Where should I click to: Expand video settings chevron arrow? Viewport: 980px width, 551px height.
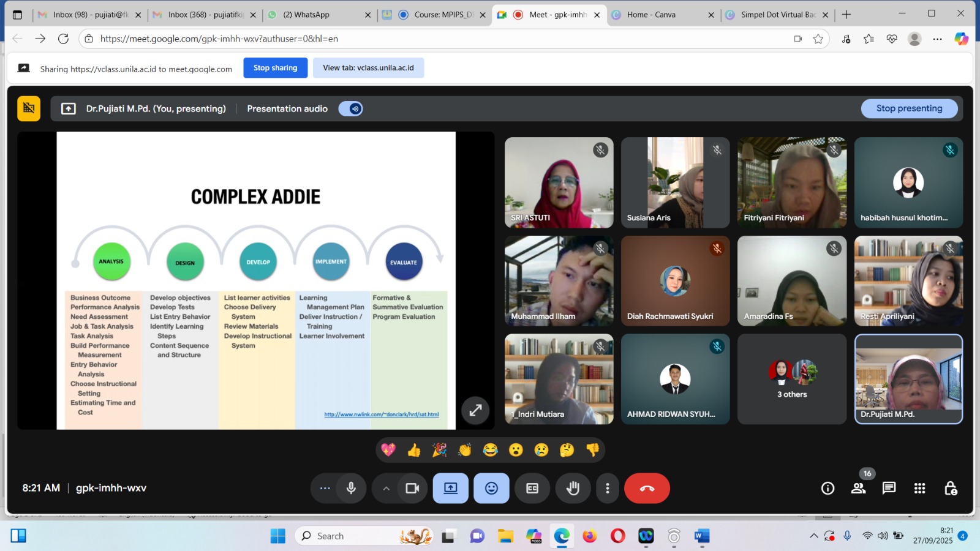(x=386, y=488)
